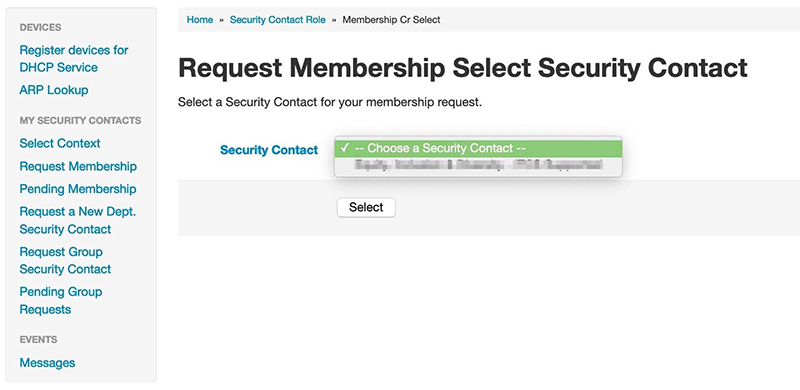The height and width of the screenshot is (390, 800).
Task: Click the Devices sidebar section heading
Action: click(x=40, y=28)
